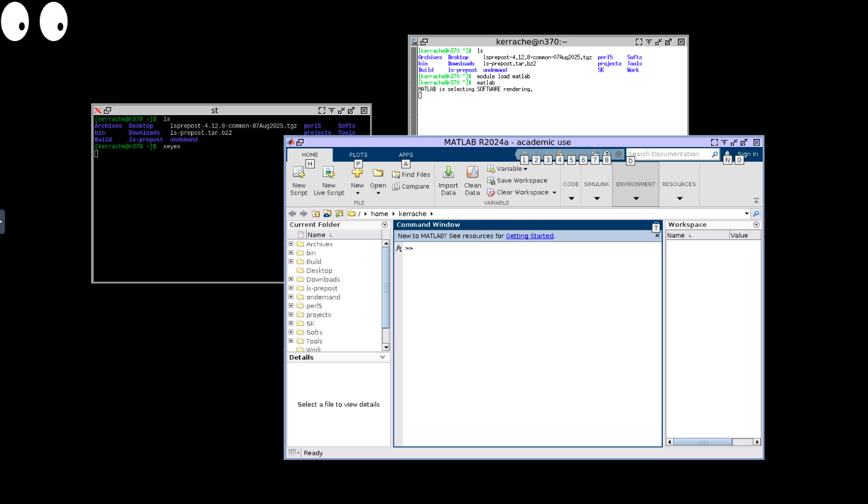Screen dimensions: 868x504
Task: Expand the bin folder
Action: point(291,252)
